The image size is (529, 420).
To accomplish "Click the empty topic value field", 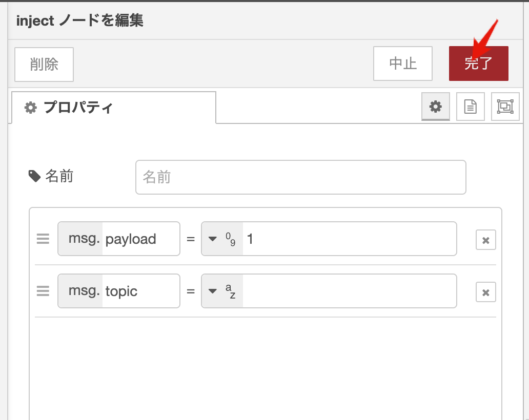I will coord(349,291).
